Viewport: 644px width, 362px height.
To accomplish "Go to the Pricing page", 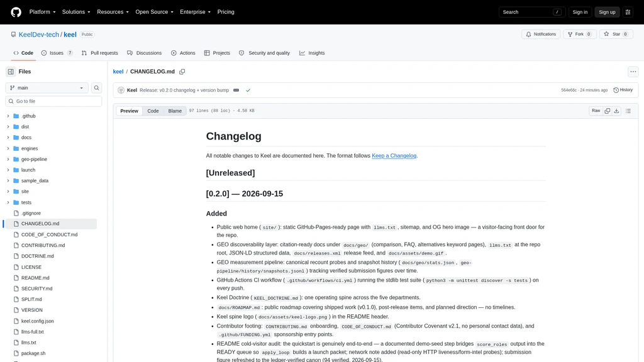I will pos(226,12).
